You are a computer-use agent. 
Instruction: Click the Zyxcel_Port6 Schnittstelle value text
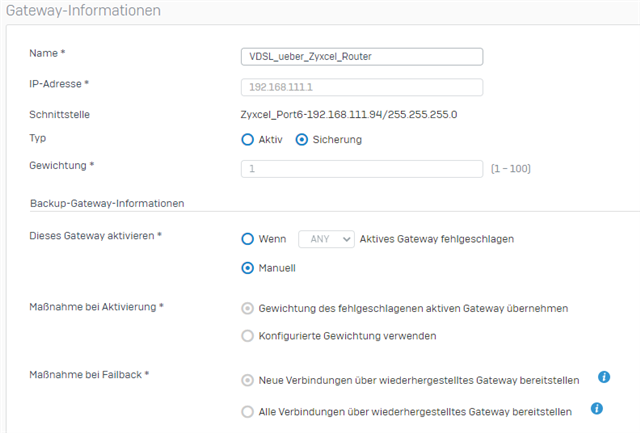(349, 114)
